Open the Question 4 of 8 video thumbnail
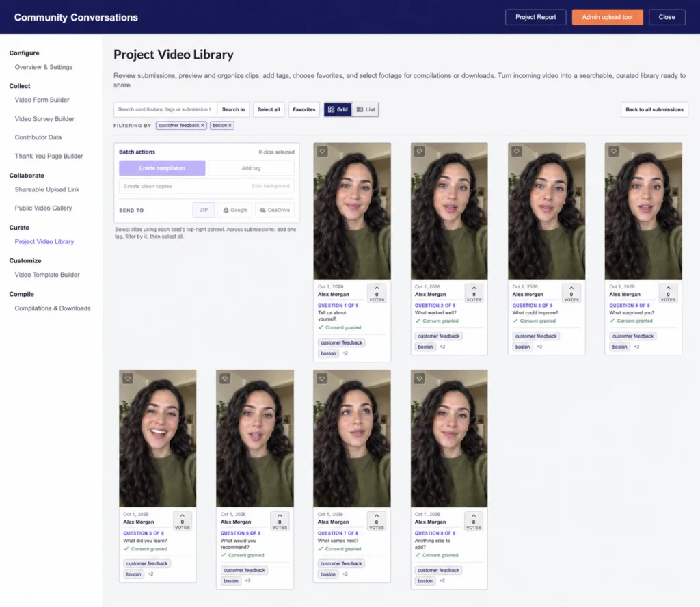Viewport: 700px width, 607px height. [643, 211]
